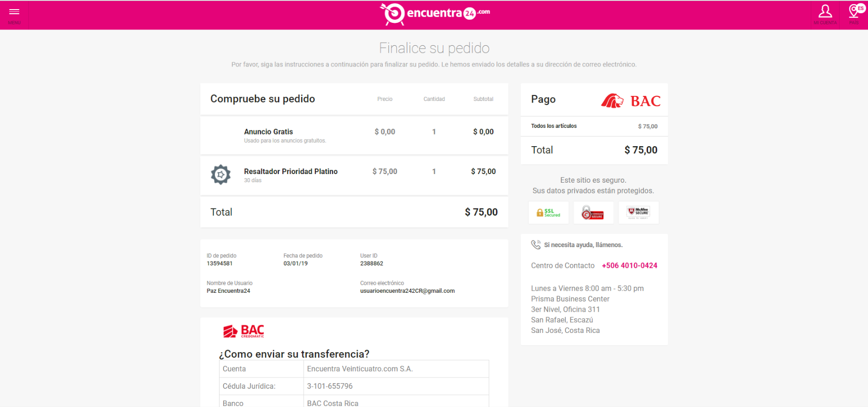Click the Cuenta row label in transfer table
This screenshot has width=868, height=407.
point(234,369)
